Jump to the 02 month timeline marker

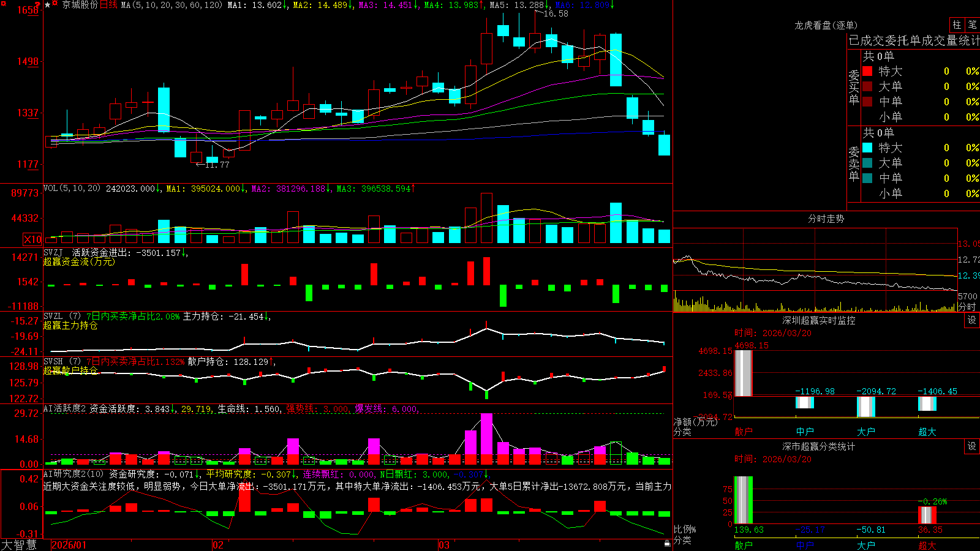(217, 545)
